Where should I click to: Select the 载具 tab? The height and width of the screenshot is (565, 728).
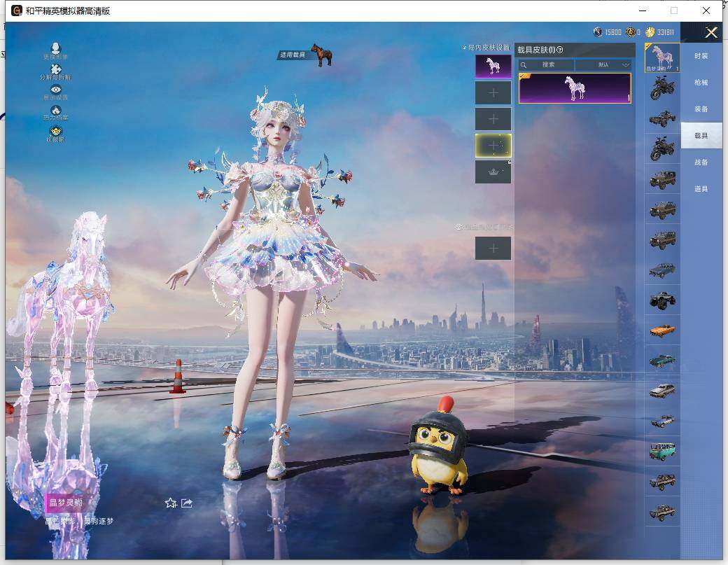click(701, 136)
